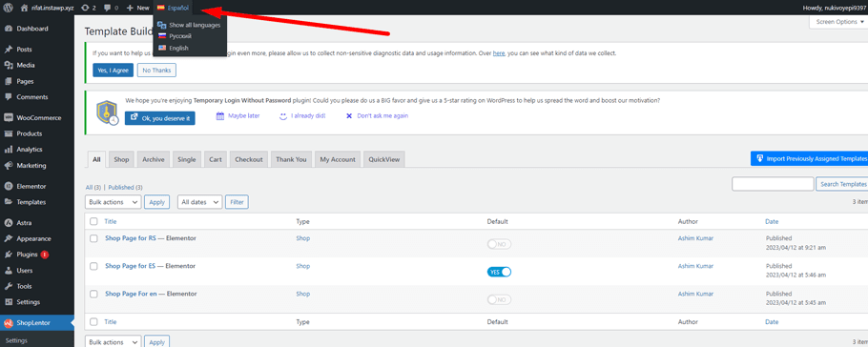
Task: Open the All dates dropdown
Action: click(200, 202)
